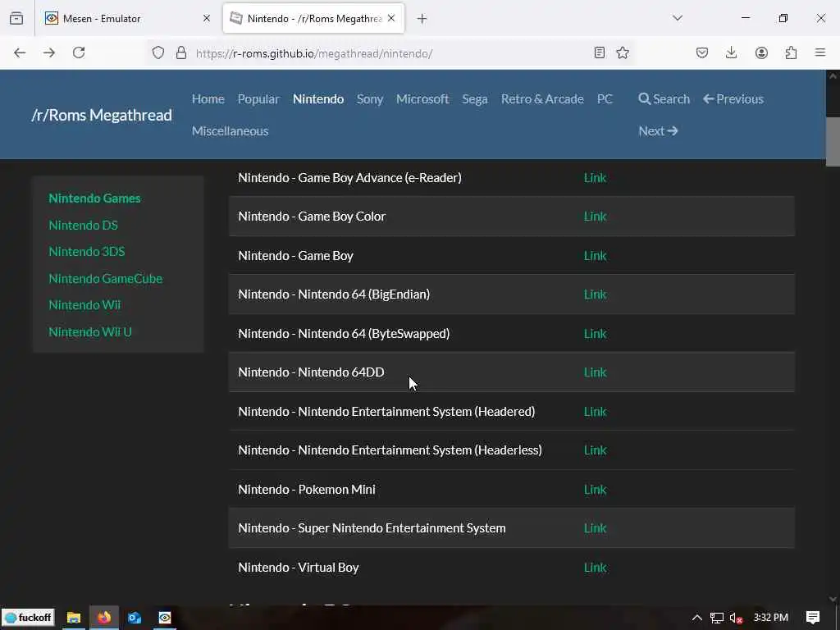Screen dimensions: 840x630
Task: Open the notification center icon
Action: click(813, 618)
